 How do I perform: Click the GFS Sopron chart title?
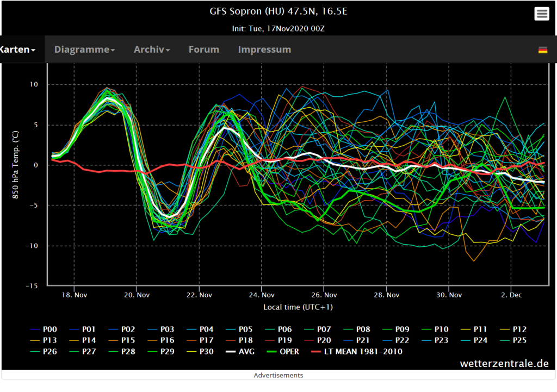(x=278, y=11)
